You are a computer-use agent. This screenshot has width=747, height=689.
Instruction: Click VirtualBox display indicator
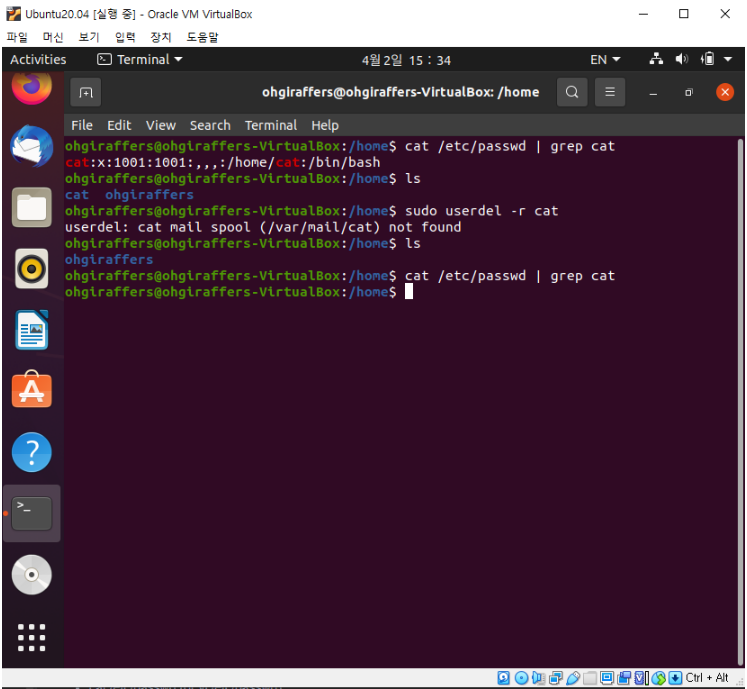607,678
